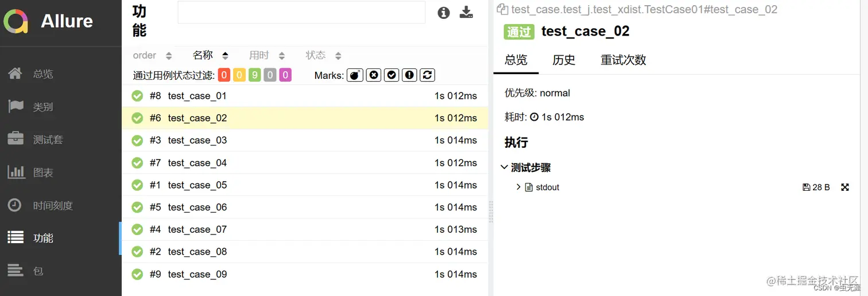
Task: Switch to the 重试次数 retries tab
Action: (623, 60)
